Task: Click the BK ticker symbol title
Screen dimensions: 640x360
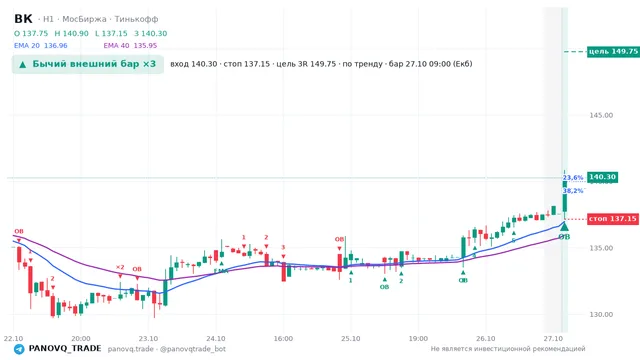Action: (23, 19)
